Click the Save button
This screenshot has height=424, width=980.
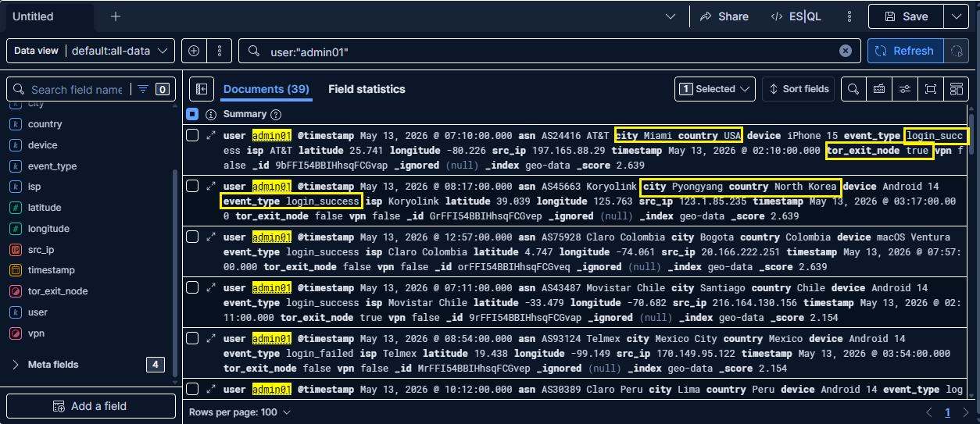tap(907, 16)
